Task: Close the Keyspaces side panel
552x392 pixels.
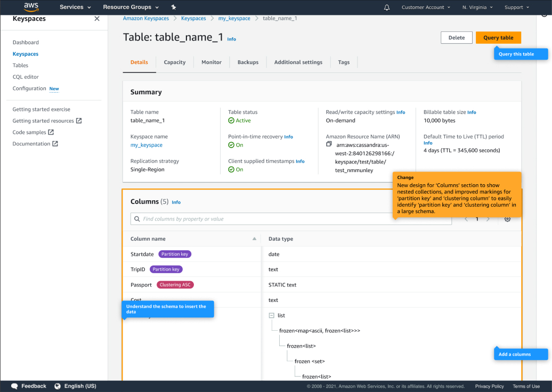Action: (96, 19)
